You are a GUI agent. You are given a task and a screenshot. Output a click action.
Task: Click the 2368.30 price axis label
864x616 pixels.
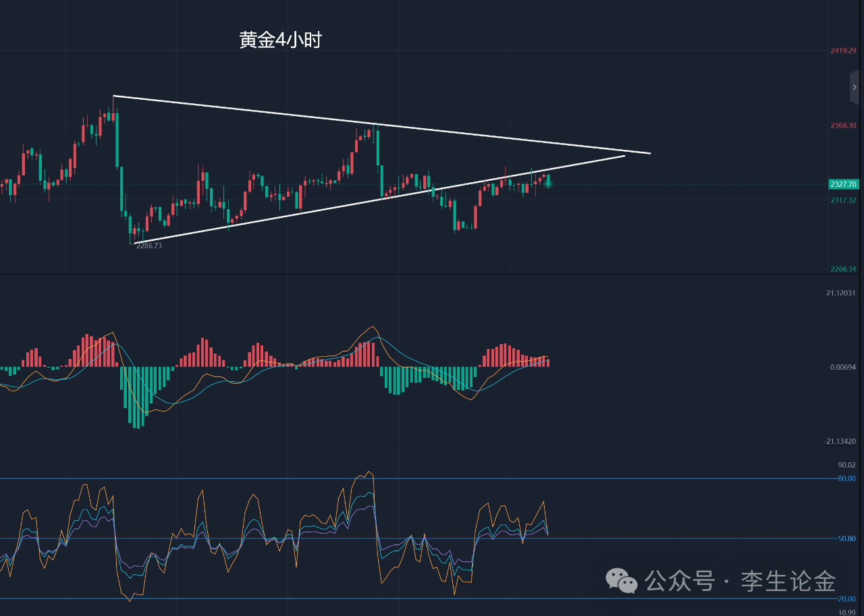coord(844,125)
